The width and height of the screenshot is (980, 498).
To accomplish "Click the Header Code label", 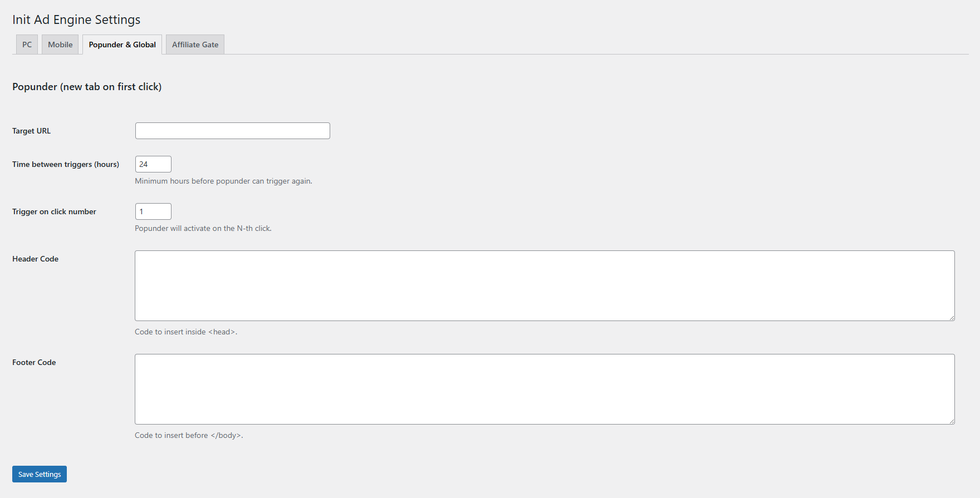I will pyautogui.click(x=35, y=258).
